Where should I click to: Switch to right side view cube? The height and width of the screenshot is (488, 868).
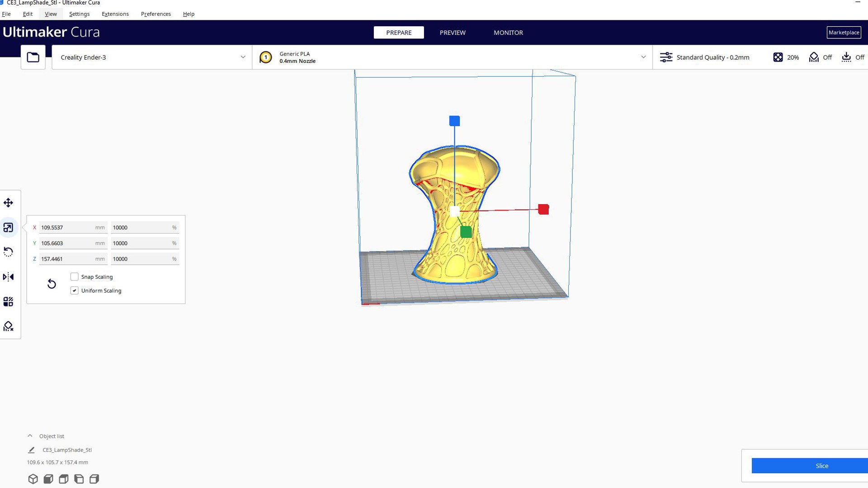94,479
